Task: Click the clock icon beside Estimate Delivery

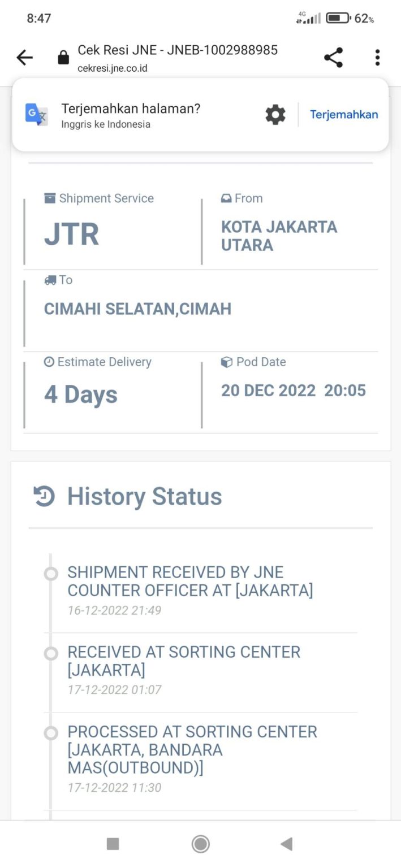Action: click(x=50, y=361)
